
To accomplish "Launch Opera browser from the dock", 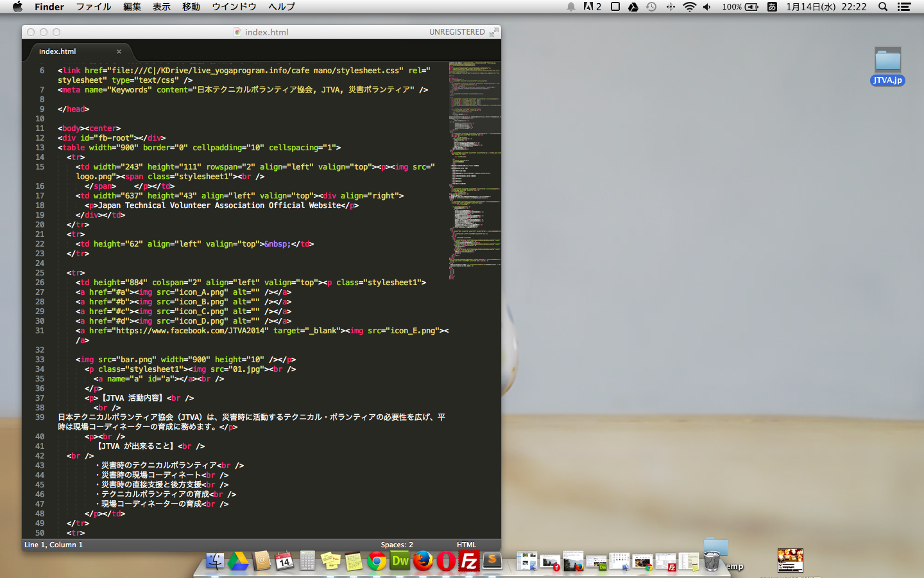I will point(446,561).
